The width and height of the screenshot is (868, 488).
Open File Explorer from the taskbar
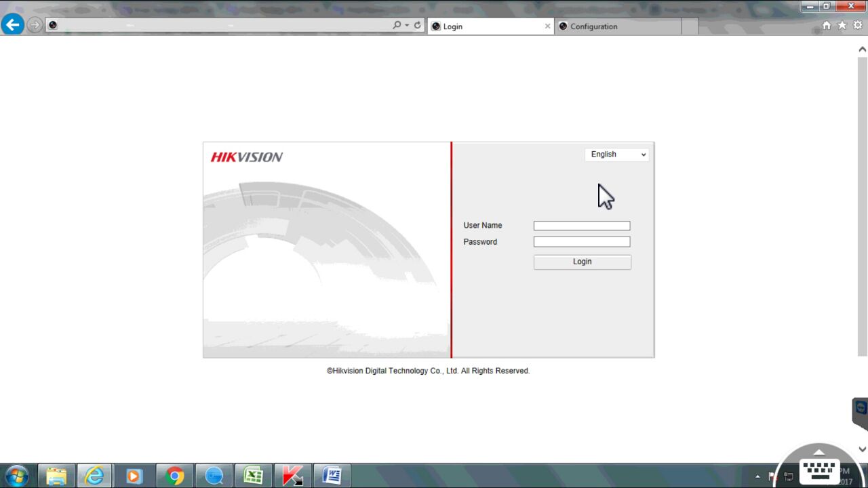point(56,476)
